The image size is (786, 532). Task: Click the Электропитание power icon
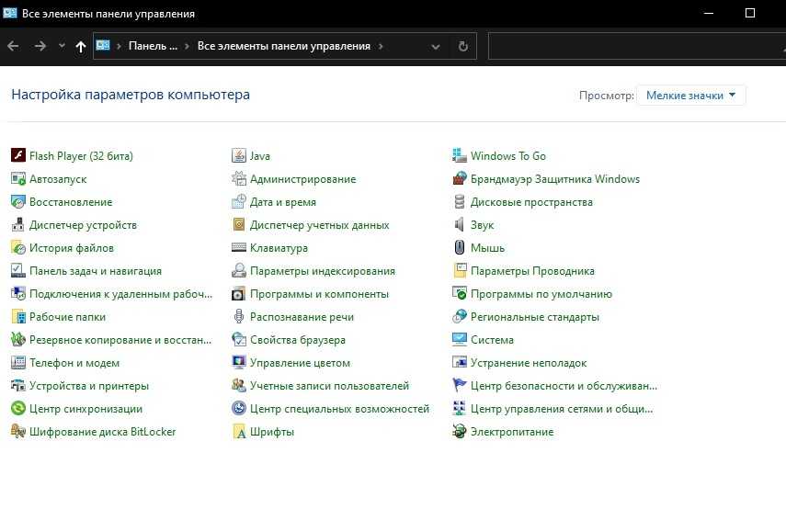point(460,432)
